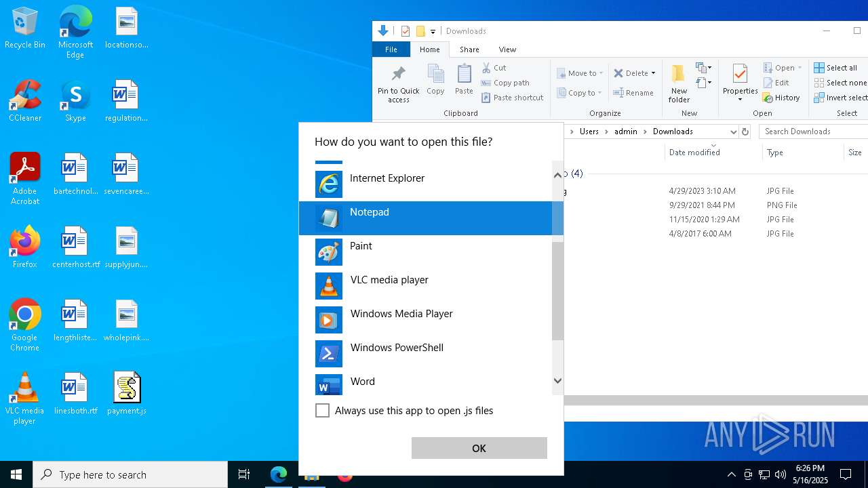The image size is (868, 488).
Task: Switch to Share tab in Explorer
Action: (x=469, y=49)
